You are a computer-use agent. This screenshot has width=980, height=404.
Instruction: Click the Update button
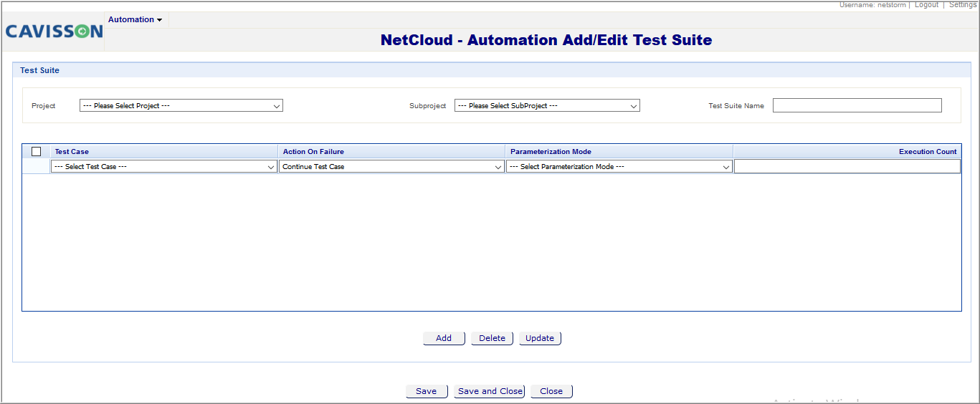tap(540, 338)
